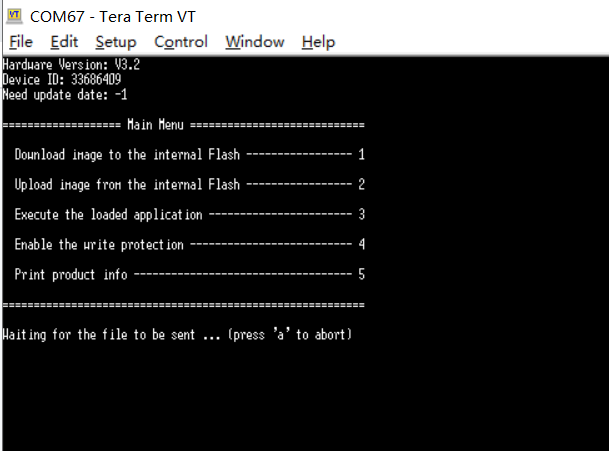Open the File menu
The image size is (609, 451).
click(x=21, y=42)
